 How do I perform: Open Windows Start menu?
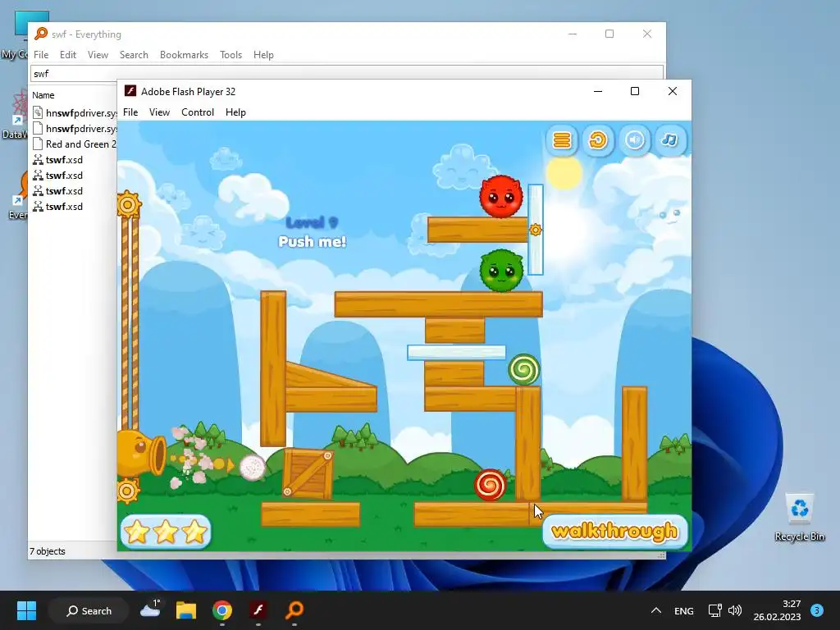26,610
